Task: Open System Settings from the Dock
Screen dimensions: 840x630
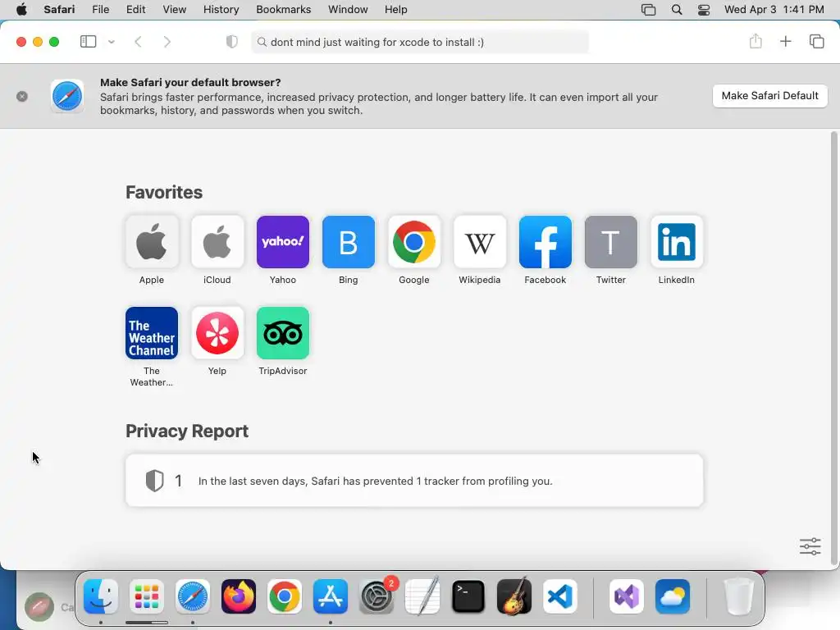Action: tap(377, 596)
